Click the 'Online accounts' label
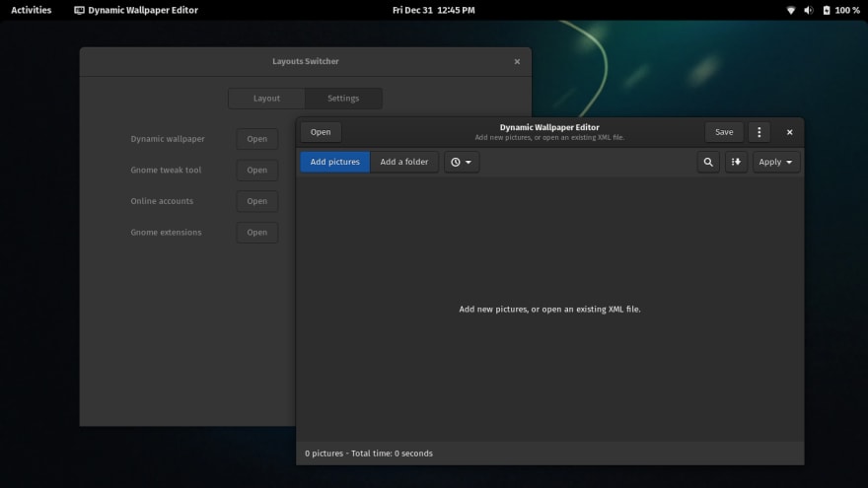 [162, 201]
